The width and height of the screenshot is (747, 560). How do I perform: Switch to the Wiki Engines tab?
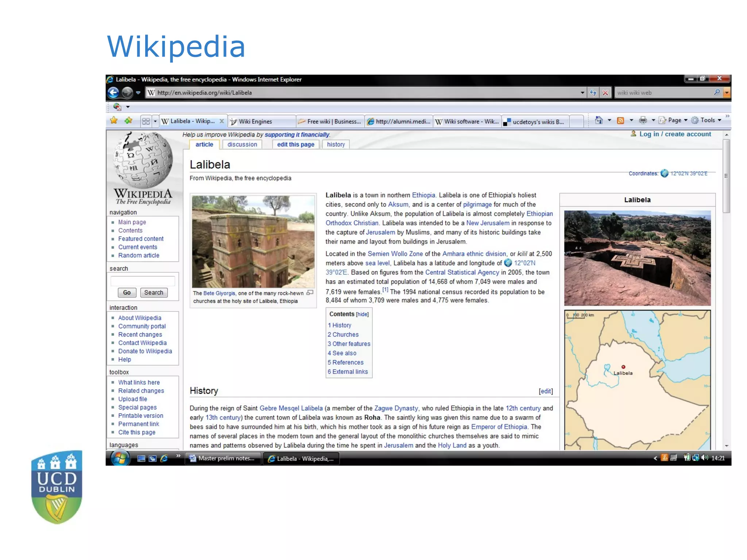(x=262, y=121)
